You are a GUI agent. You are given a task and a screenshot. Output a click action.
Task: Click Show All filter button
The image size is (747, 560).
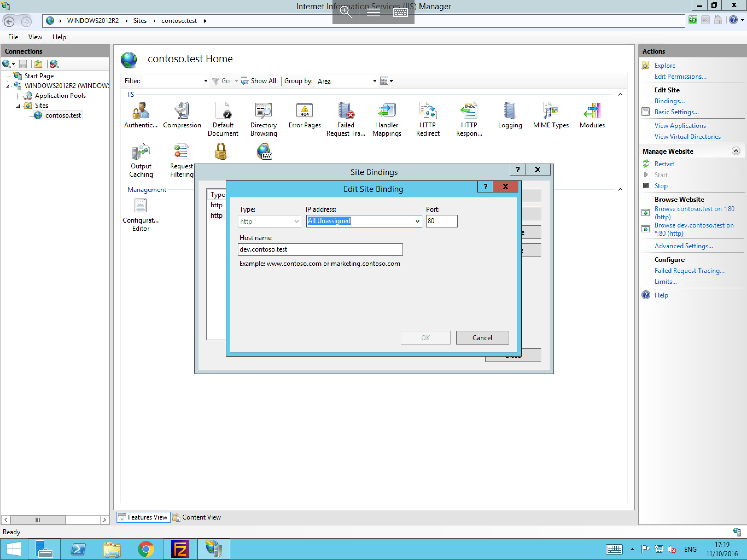pyautogui.click(x=258, y=81)
